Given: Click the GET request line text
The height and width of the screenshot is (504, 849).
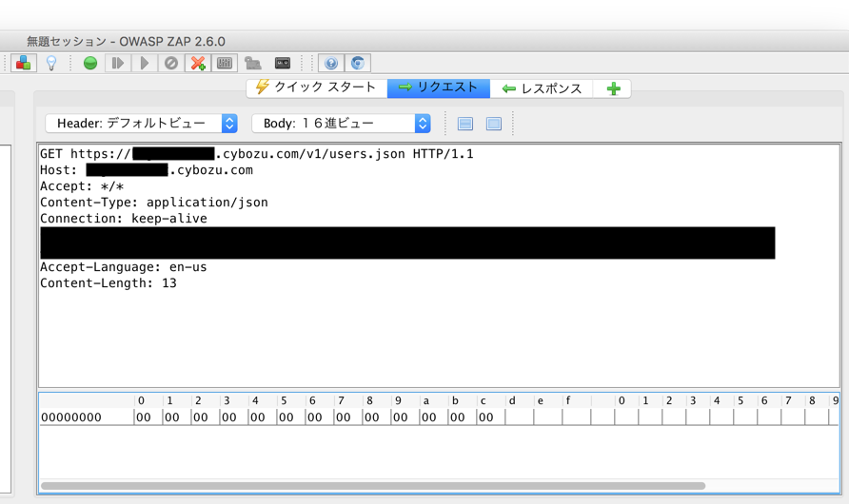Looking at the screenshot, I should [x=257, y=154].
